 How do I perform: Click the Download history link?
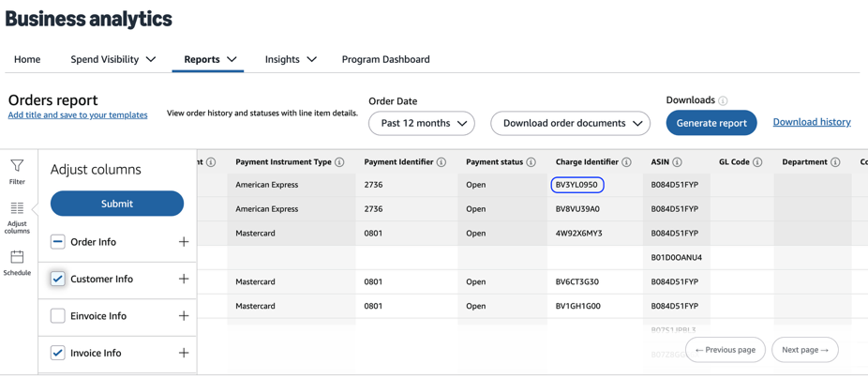point(812,122)
